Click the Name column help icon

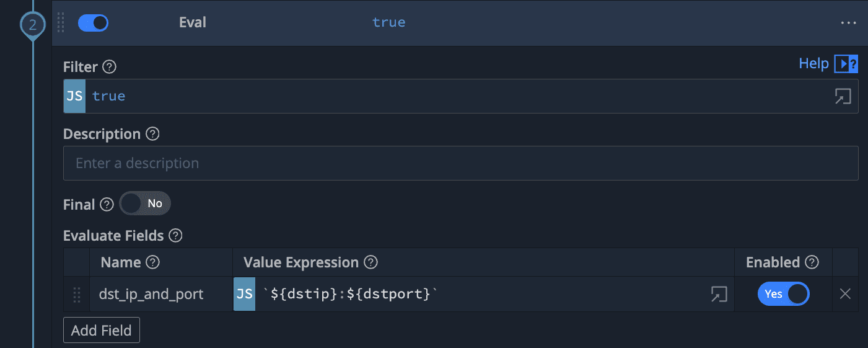(x=152, y=262)
